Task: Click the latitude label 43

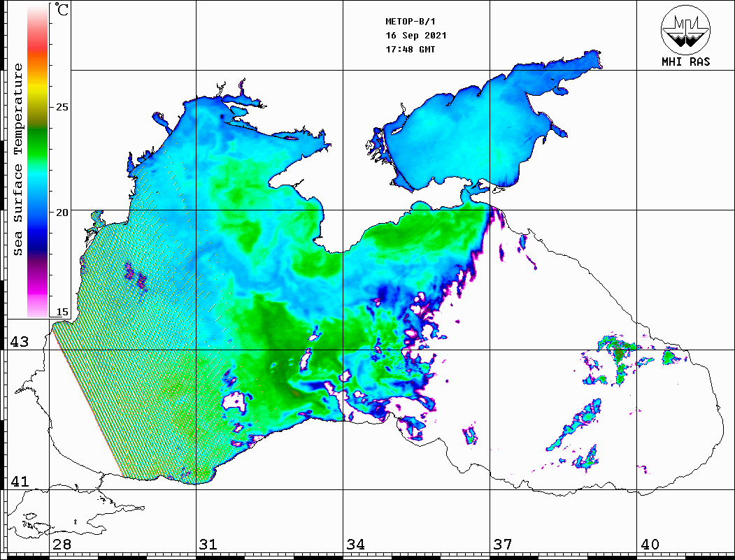Action: click(20, 342)
